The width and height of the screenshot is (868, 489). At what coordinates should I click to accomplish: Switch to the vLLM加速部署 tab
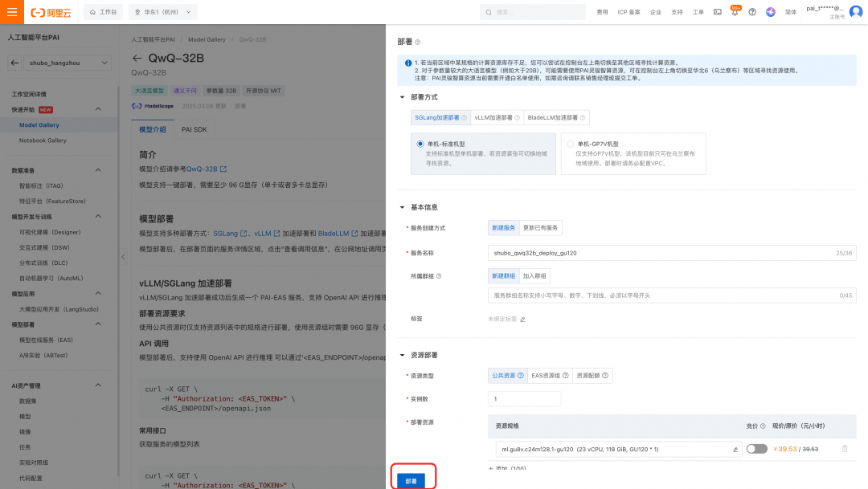click(497, 118)
